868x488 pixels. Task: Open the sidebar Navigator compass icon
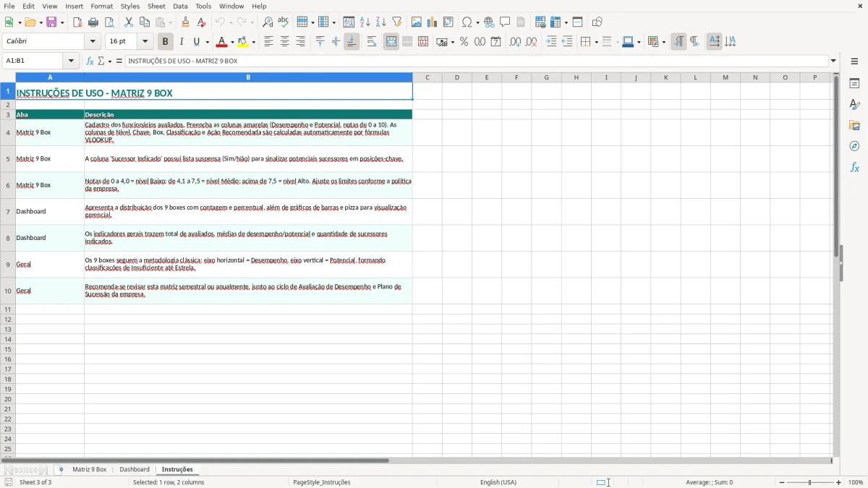[854, 146]
